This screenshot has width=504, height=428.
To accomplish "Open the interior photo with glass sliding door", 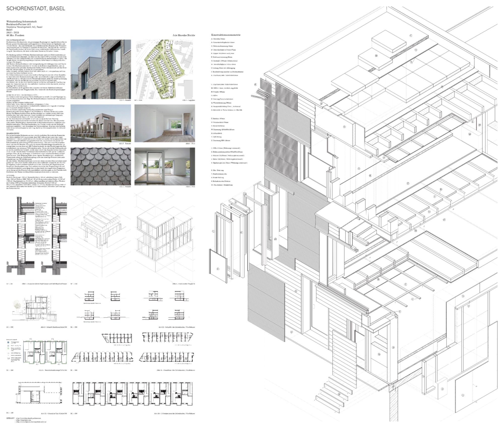I will click(x=165, y=166).
